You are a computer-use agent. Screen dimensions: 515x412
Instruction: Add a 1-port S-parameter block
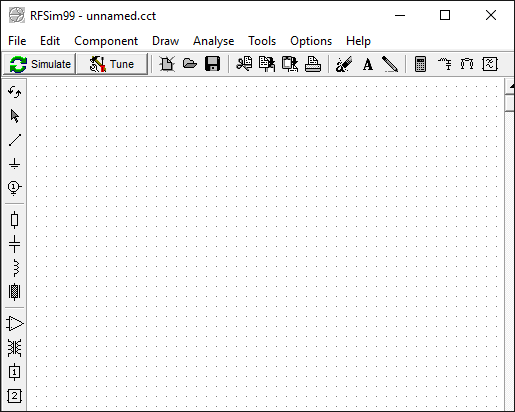(14, 372)
